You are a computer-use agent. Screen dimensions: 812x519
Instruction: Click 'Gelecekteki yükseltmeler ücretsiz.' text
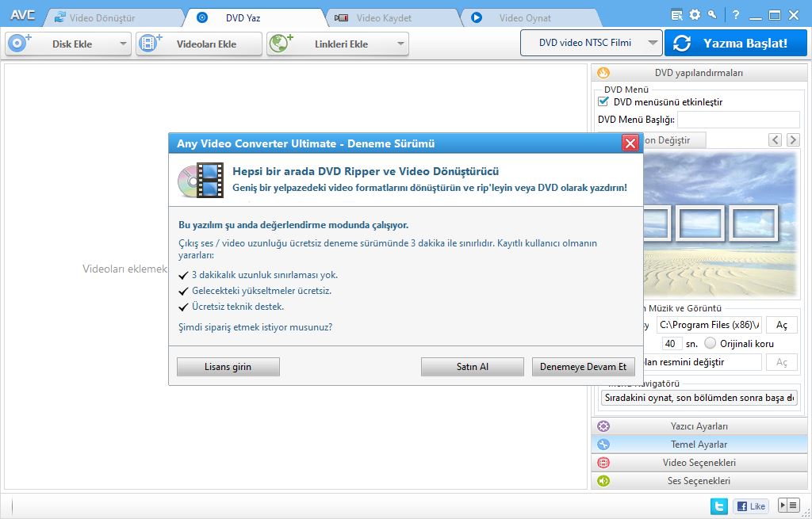pos(262,291)
